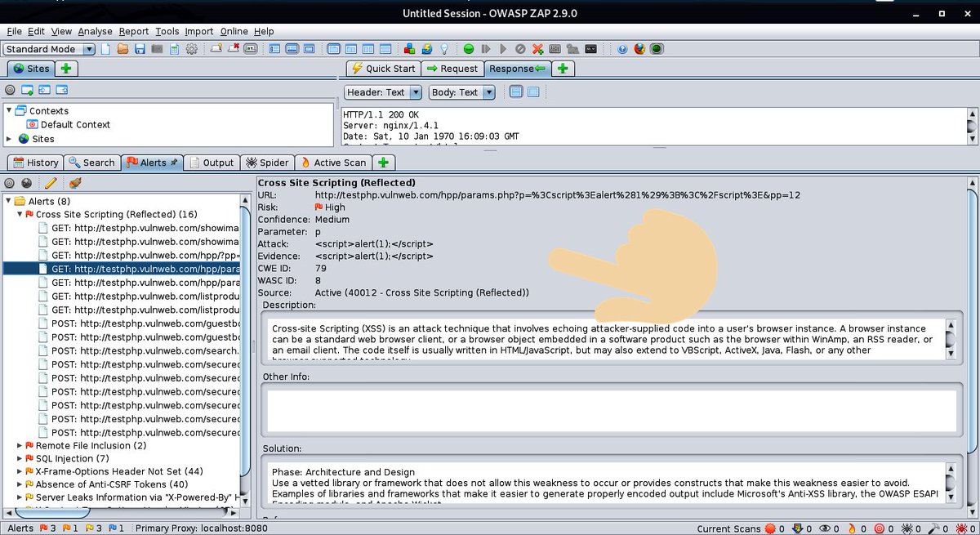Click the New Session toolbar icon
980x535 pixels.
point(107,49)
